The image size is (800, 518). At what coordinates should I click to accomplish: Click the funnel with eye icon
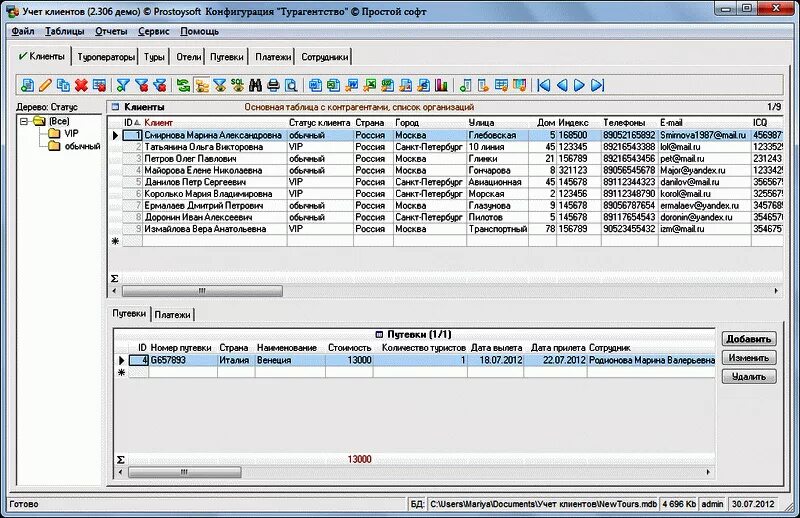pos(220,85)
